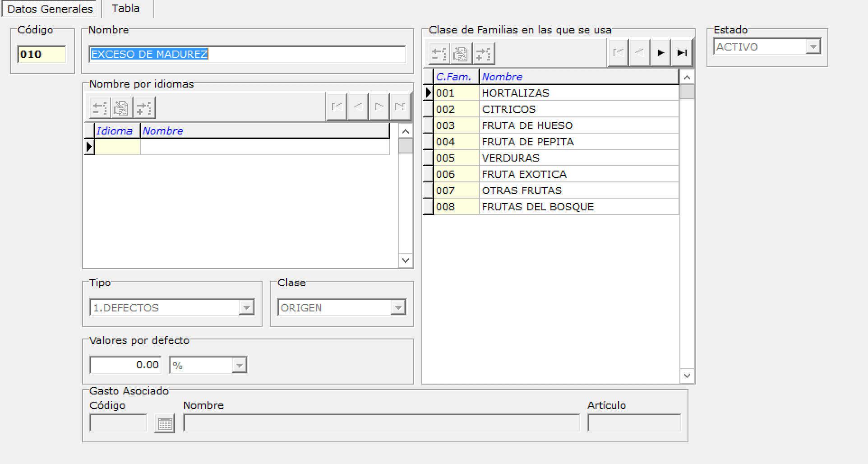The image size is (868, 464).
Task: Open Gasto Asociado code lookup grid icon
Action: (x=164, y=424)
